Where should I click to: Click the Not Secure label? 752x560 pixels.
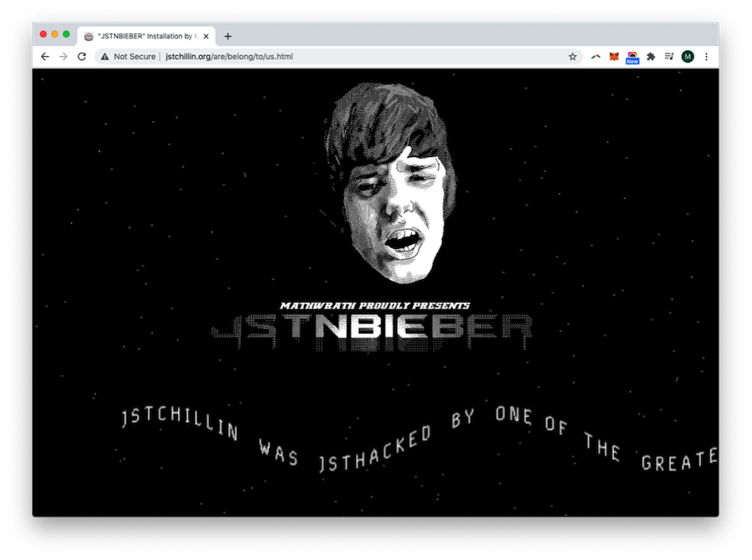(x=135, y=57)
